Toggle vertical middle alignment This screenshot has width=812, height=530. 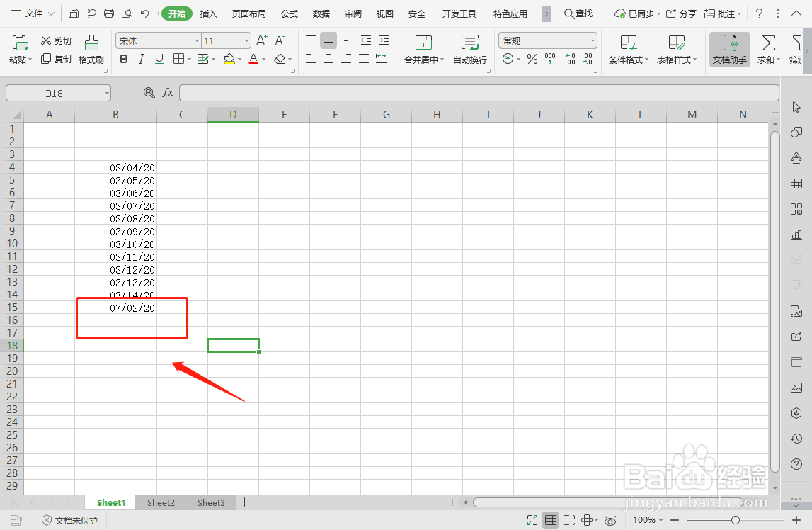click(x=328, y=40)
